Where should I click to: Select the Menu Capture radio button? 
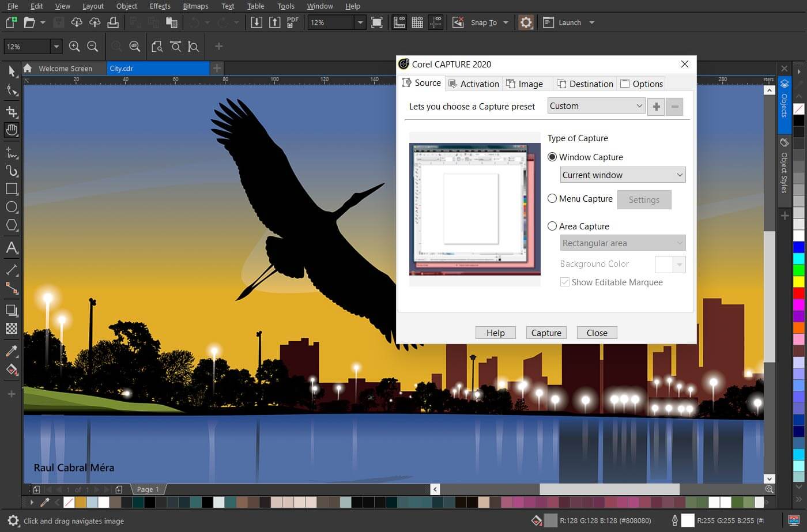click(552, 198)
